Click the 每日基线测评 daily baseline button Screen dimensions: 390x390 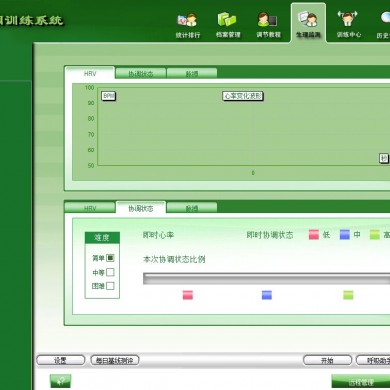tap(115, 360)
